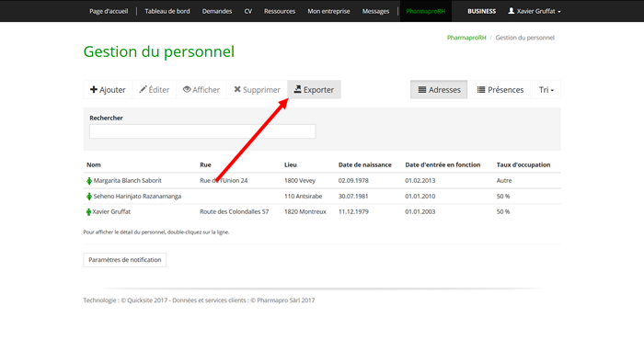Open the Xavier Gruffat account menu

tap(535, 11)
